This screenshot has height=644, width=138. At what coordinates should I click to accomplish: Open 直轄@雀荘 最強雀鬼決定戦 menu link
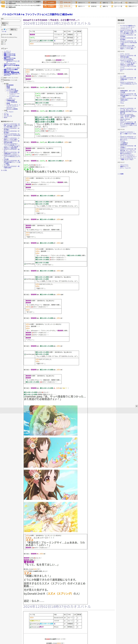click(x=11, y=72)
